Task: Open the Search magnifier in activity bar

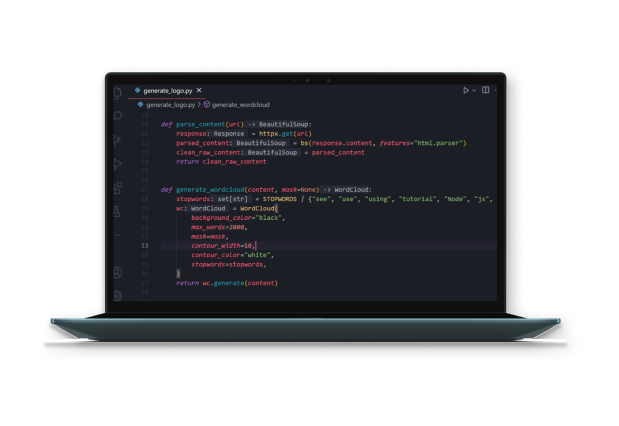Action: [118, 116]
